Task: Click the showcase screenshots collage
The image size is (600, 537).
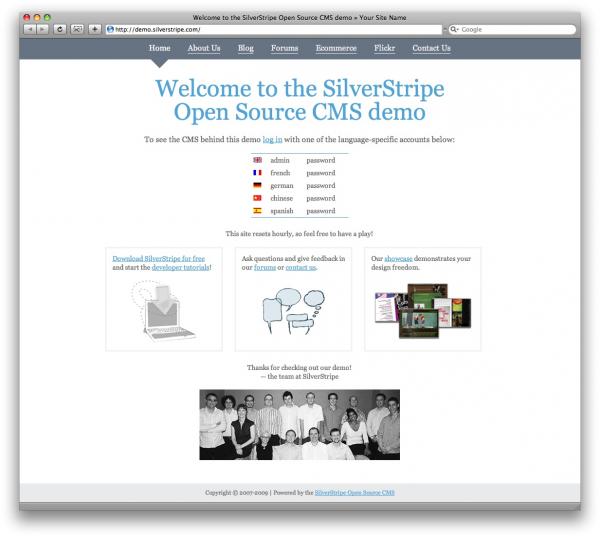Action: point(422,311)
